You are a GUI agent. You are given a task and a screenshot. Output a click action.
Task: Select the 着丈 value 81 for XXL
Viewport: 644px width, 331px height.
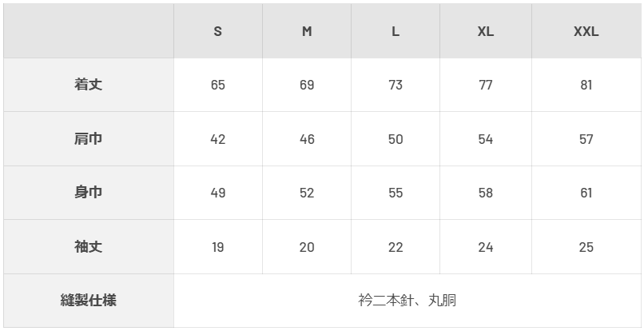[586, 85]
